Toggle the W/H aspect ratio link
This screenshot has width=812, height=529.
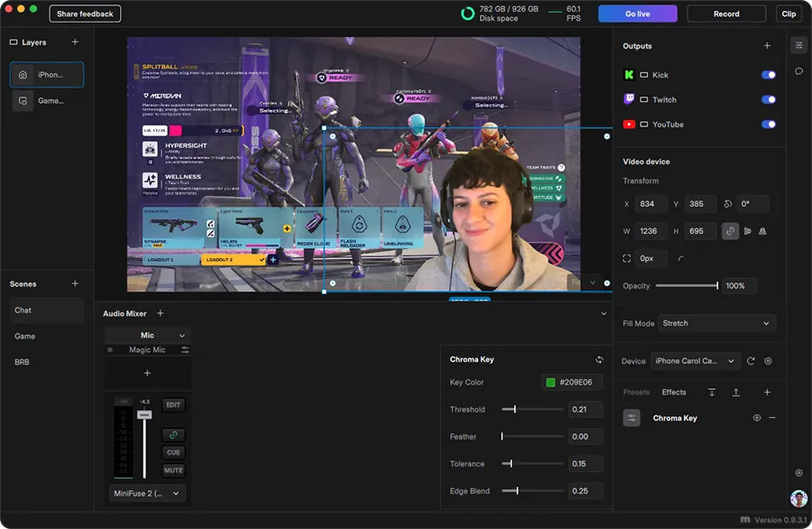(730, 231)
